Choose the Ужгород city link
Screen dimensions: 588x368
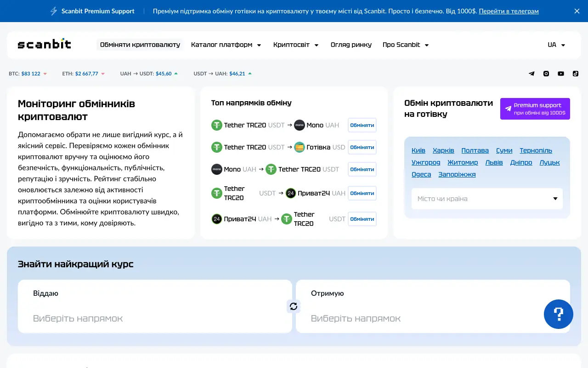coord(426,162)
